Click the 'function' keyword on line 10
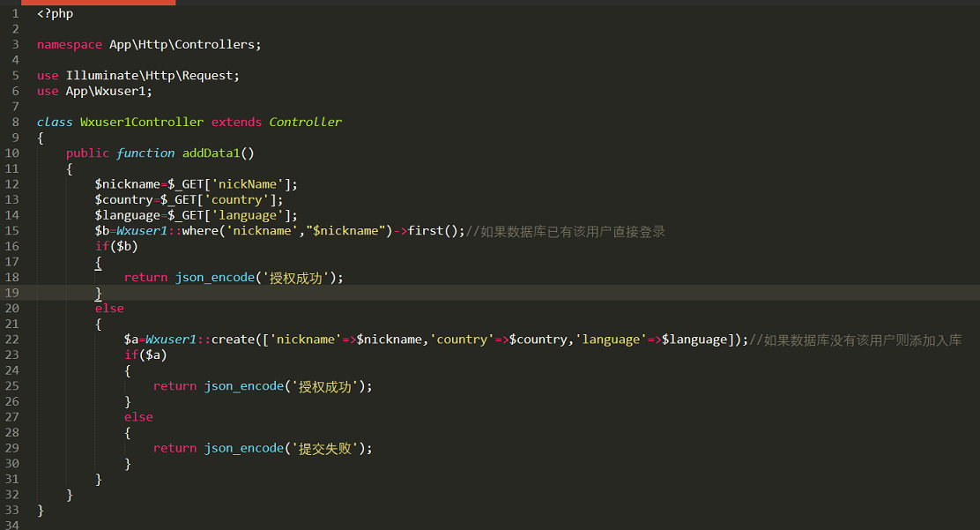 pyautogui.click(x=145, y=153)
